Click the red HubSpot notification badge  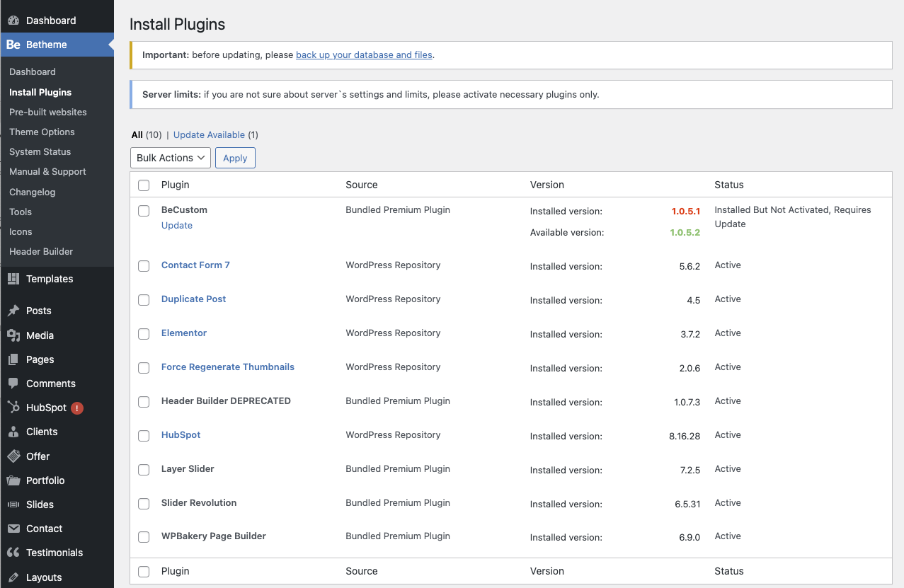point(77,408)
